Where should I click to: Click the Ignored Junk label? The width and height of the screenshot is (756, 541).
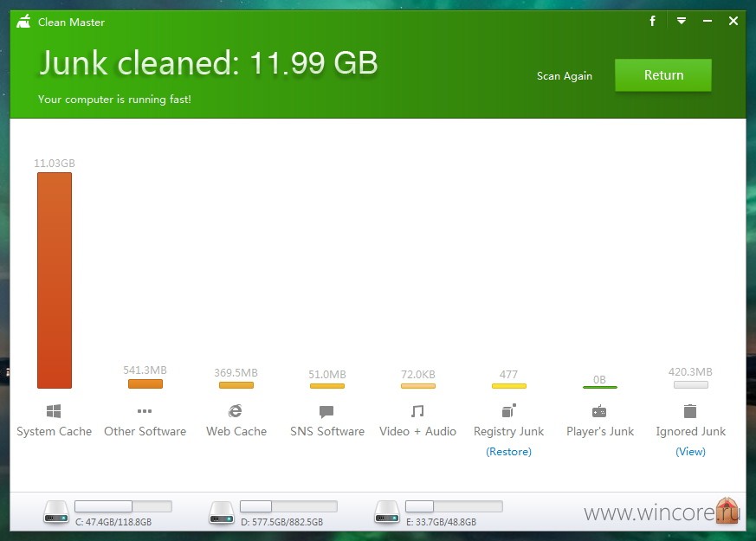[x=690, y=431]
